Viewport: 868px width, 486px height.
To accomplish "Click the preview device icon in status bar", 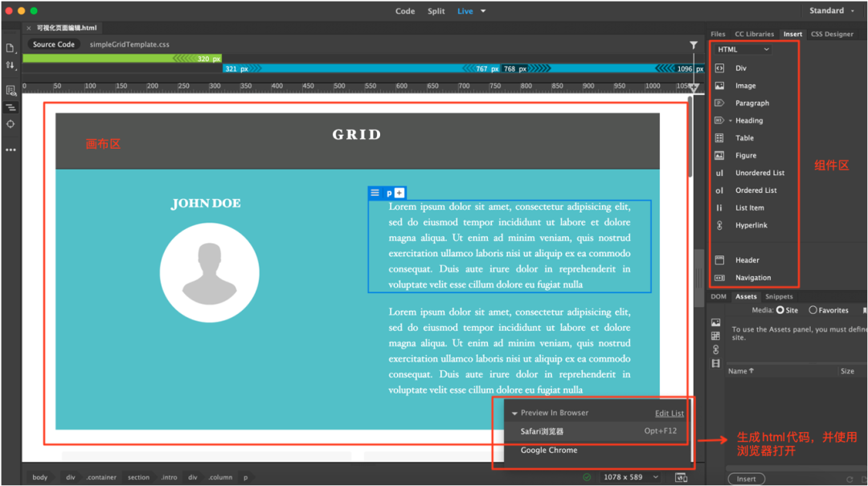I will 681,477.
